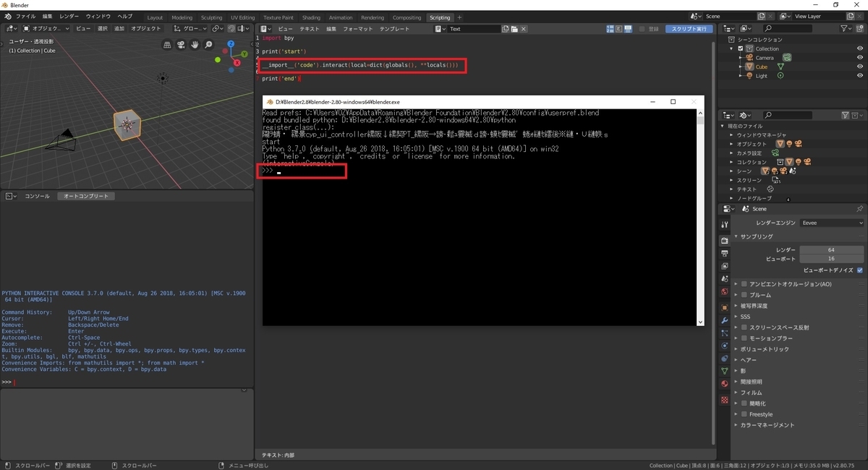Open text file with folder icon
868x470 pixels.
coord(514,29)
